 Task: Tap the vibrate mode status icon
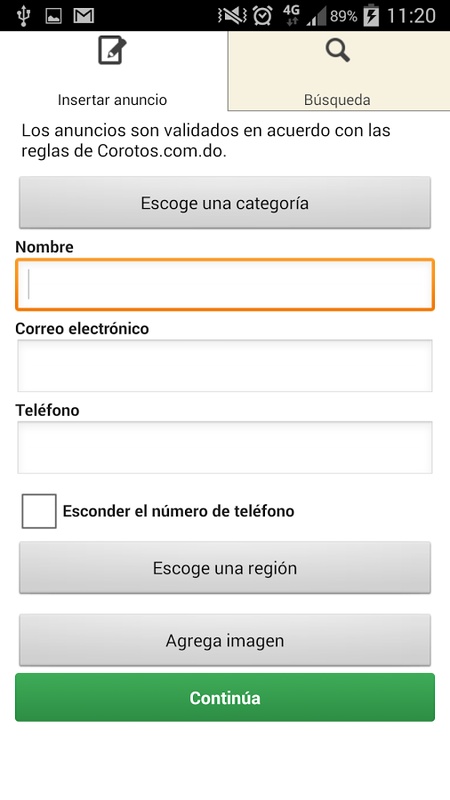232,16
